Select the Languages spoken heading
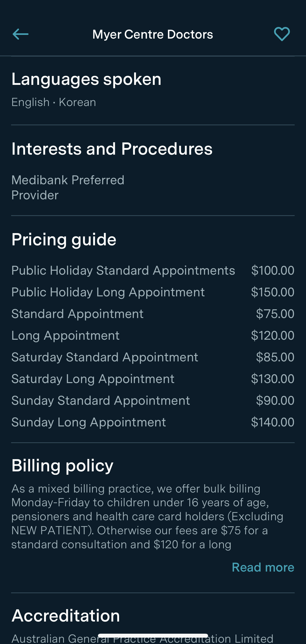The width and height of the screenshot is (306, 644). (86, 79)
